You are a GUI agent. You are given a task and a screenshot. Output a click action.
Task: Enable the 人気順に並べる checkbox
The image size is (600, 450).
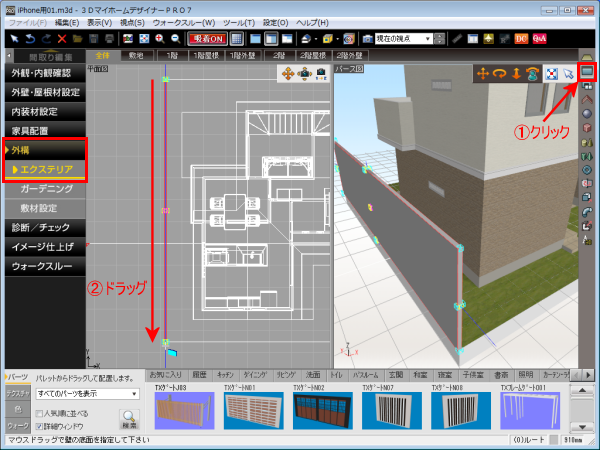(x=39, y=412)
